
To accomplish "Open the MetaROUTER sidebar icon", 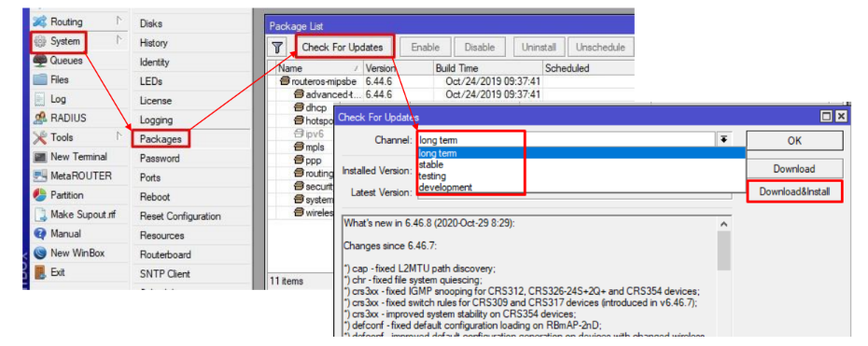I will (x=40, y=176).
